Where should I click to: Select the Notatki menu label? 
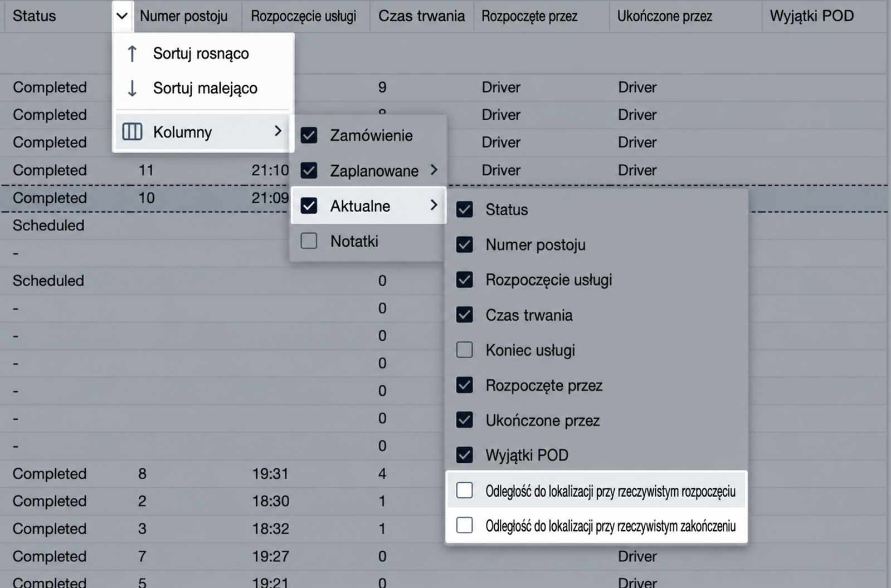(x=354, y=241)
